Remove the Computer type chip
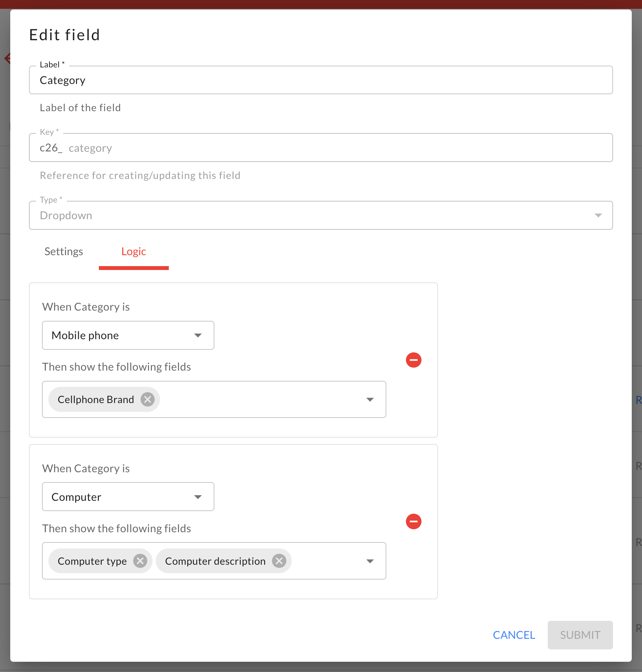The width and height of the screenshot is (642, 672). (140, 561)
